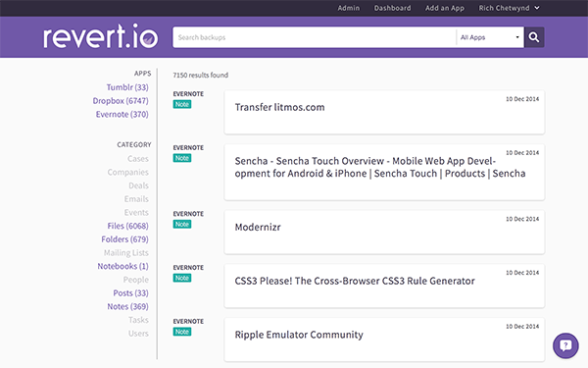Focus the Search backups field
The height and width of the screenshot is (368, 588).
coord(315,37)
